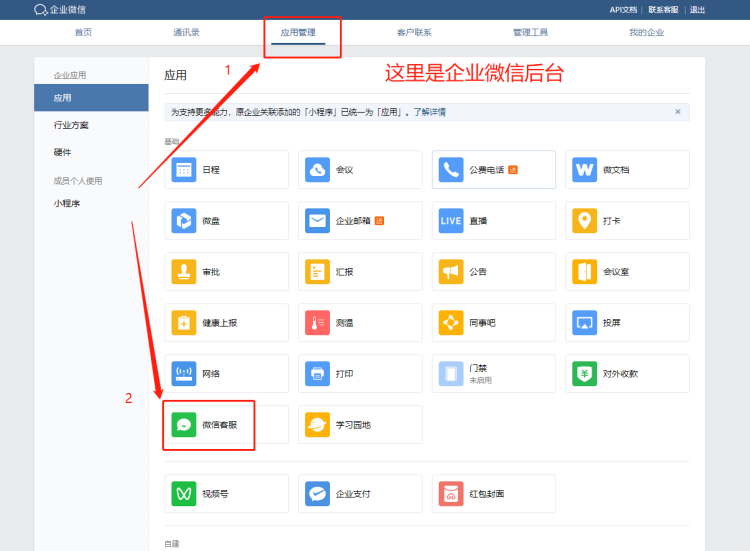Viewport: 750px width, 551px height.
Task: Open the 日程 calendar app icon
Action: 184,170
